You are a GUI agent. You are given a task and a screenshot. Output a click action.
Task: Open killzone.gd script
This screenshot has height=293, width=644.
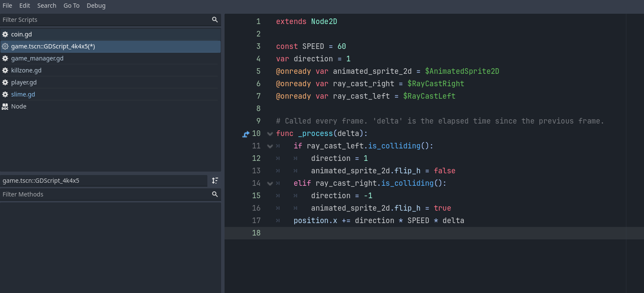click(110, 70)
